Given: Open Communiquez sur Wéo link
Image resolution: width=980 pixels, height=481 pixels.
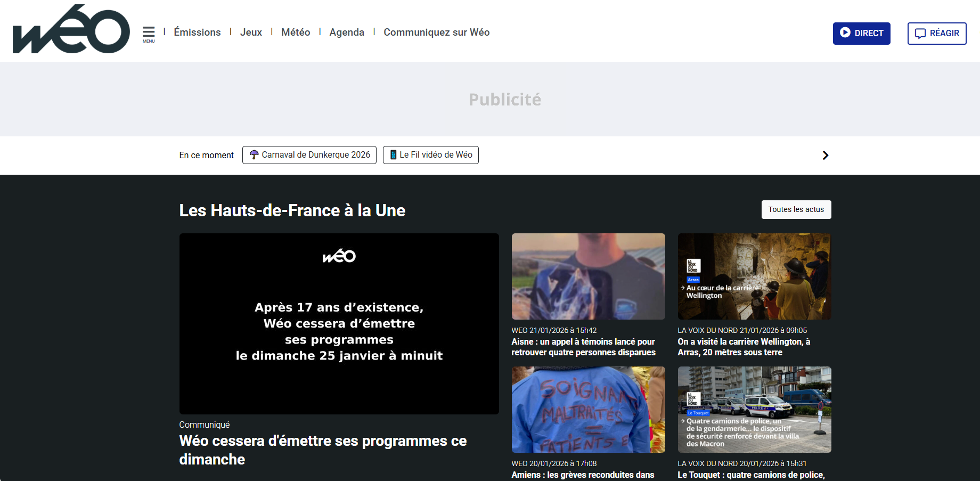Looking at the screenshot, I should coord(436,32).
